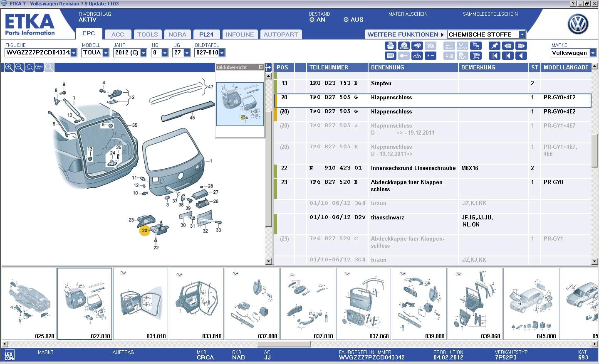599x364 pixels.
Task: Click SAMMELBESTELLSCHEIN in the header
Action: (490, 14)
